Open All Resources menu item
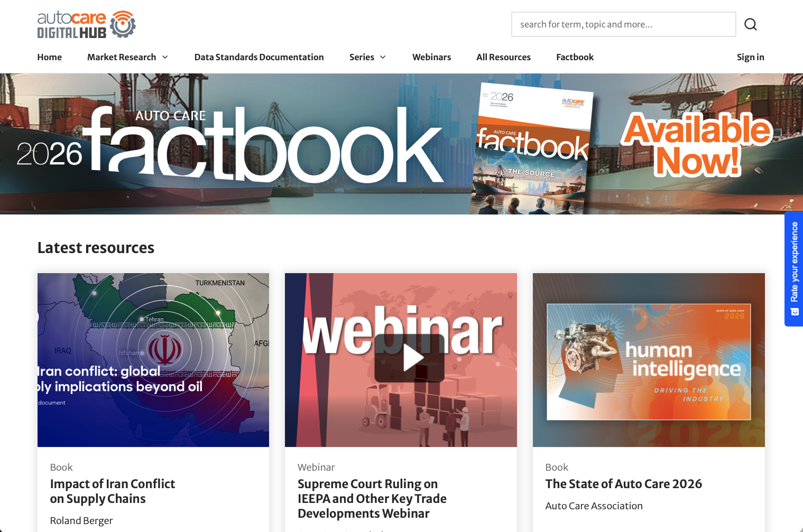The image size is (803, 532). click(x=503, y=57)
